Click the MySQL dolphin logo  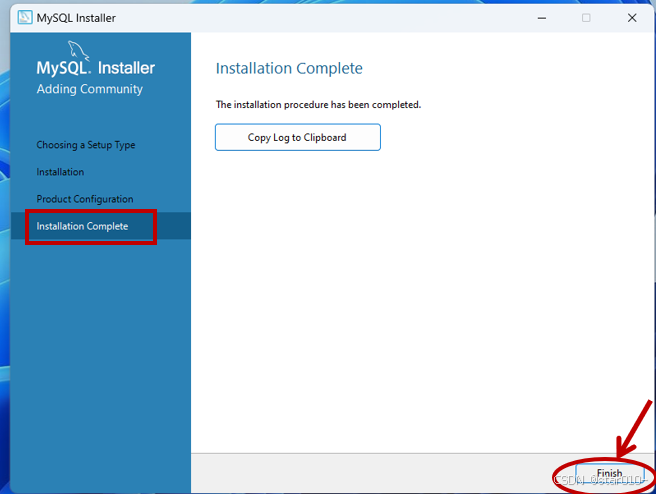pos(78,51)
